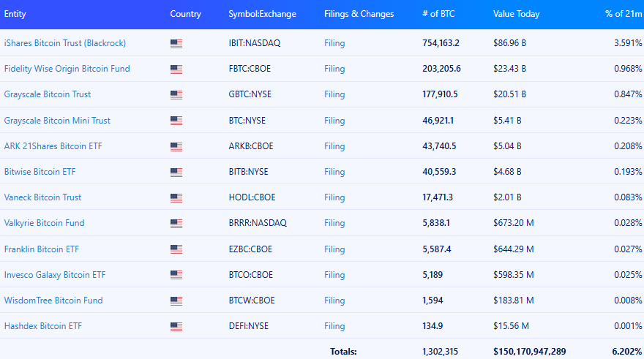Click the country flag in the Hashdex Bitcoin ETF row
Screen dimensions: 644x359
pos(176,326)
